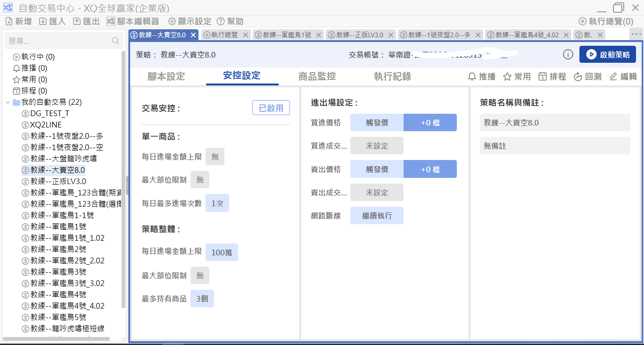
Task: Select 教練--1號夜盤2.0--多 in tree
Action: (62, 136)
